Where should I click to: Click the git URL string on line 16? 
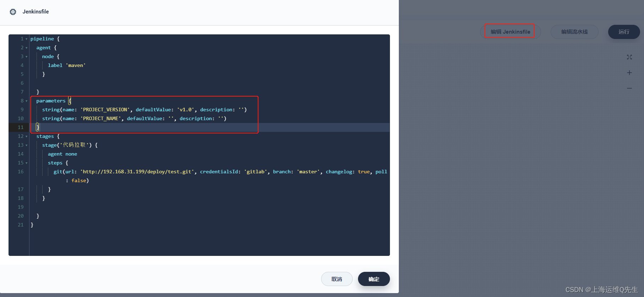coord(137,172)
